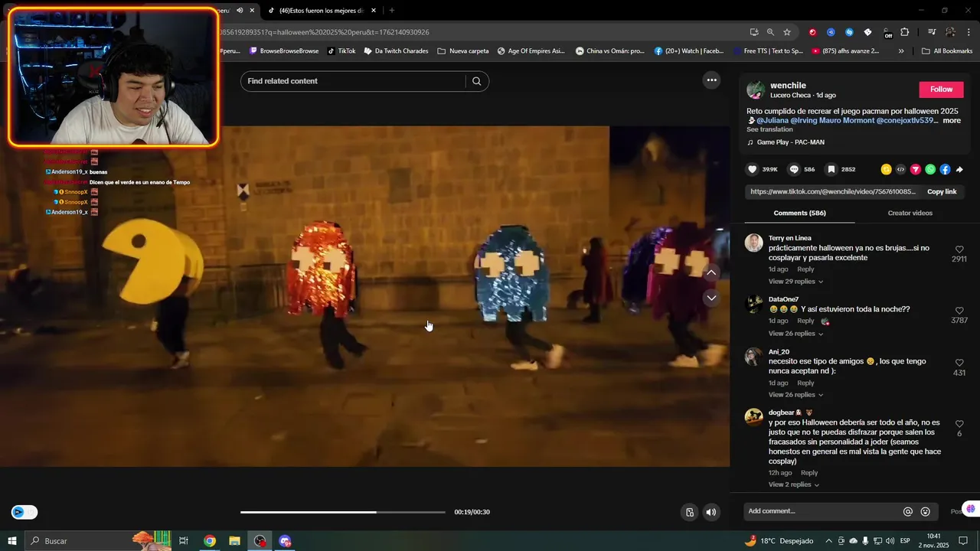Like Terry en Linea's comment
980x551 pixels.
point(959,249)
